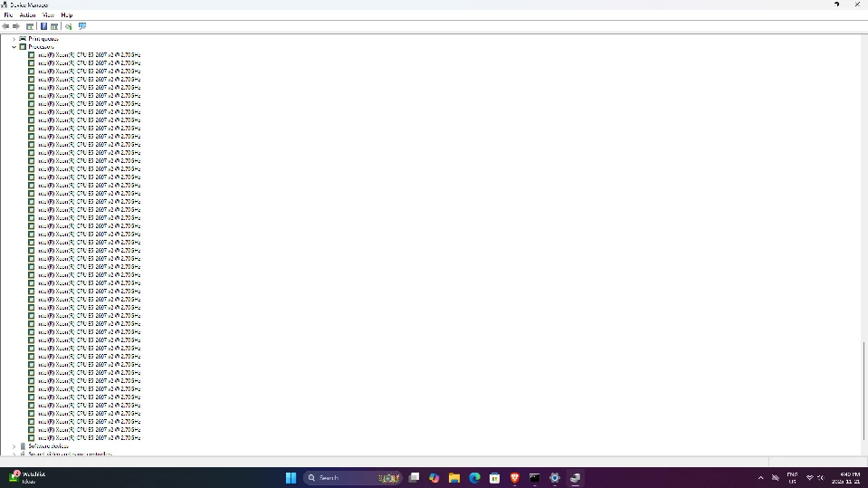
Task: Click the Back arrow in the toolbar
Action: coord(6,26)
